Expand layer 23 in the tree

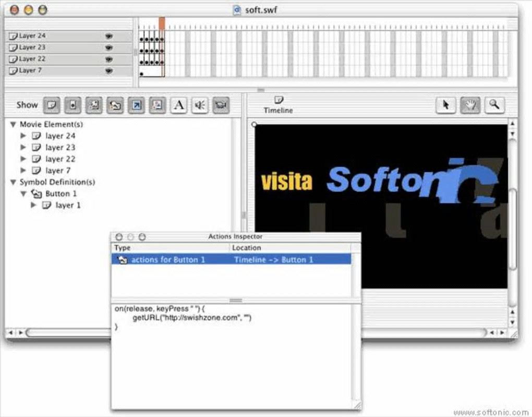23,147
